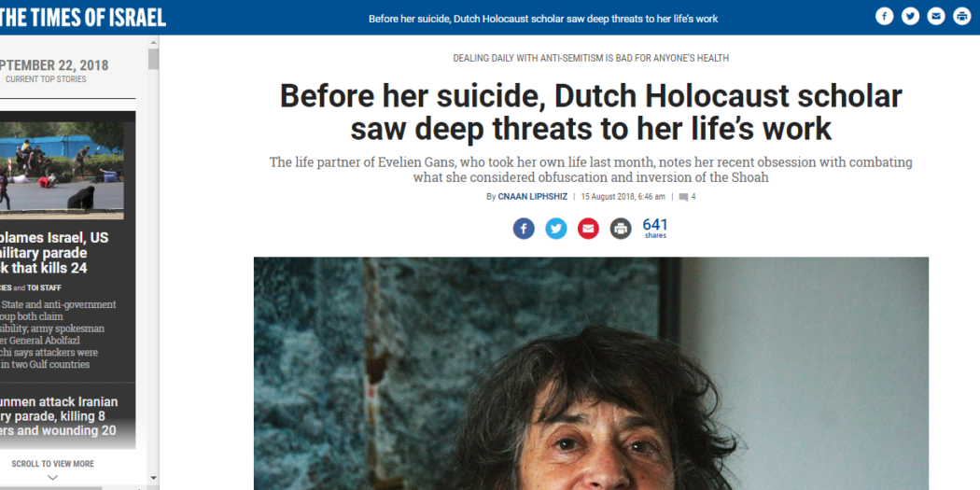The width and height of the screenshot is (980, 490).
Task: Expand sidebar with Scroll to View More chevron
Action: click(52, 478)
